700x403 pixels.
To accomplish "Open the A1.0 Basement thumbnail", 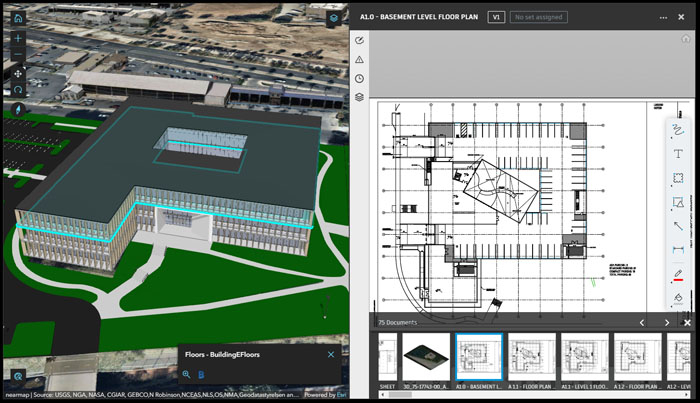I will (479, 362).
